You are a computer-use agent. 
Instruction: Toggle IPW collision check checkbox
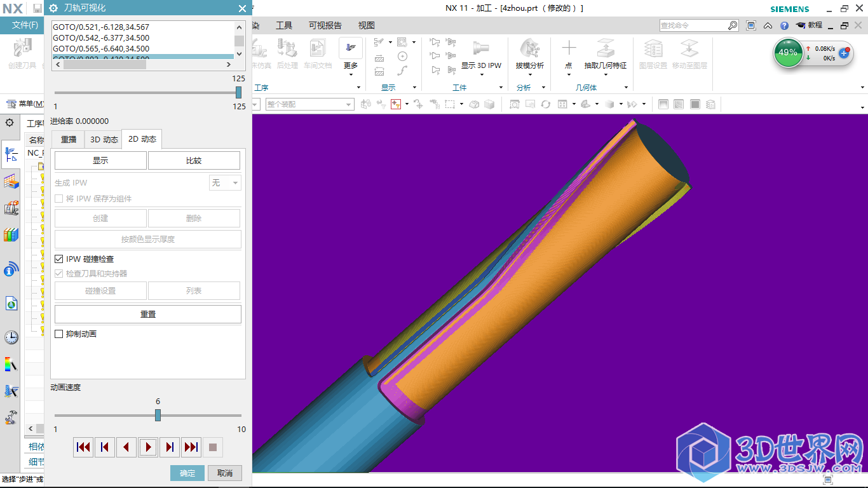coord(59,259)
